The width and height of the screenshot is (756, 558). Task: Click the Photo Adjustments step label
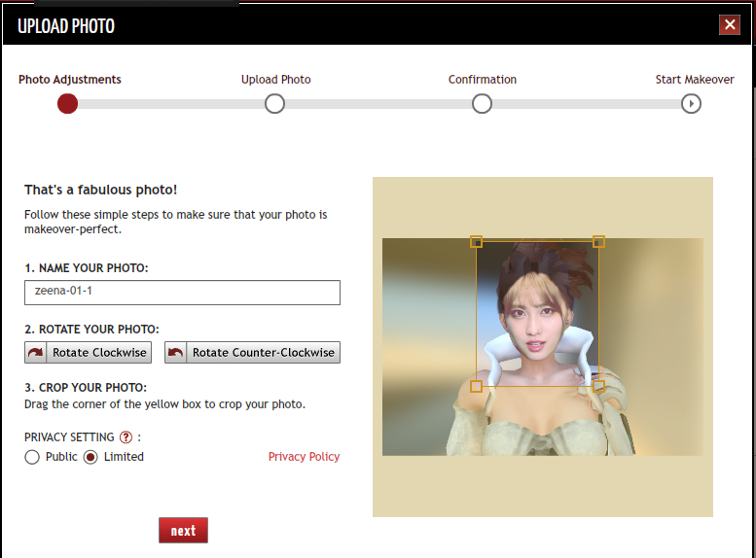click(70, 80)
